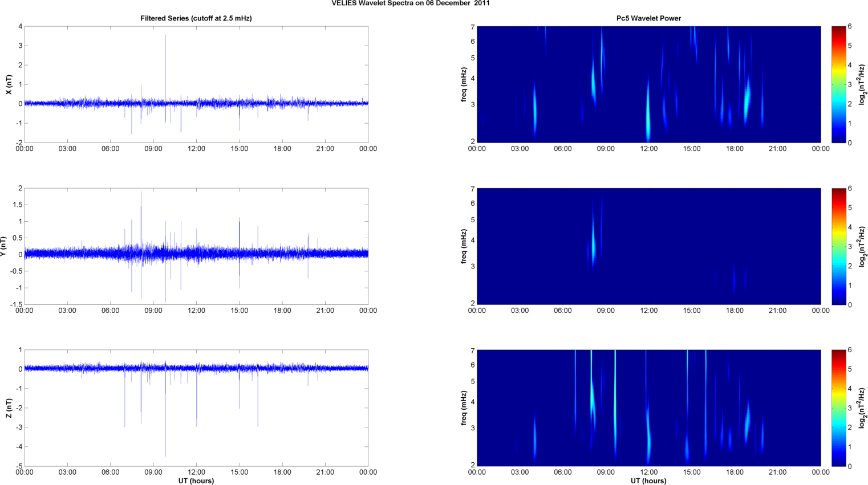Click the 'X (nT)' axis label

point(9,84)
